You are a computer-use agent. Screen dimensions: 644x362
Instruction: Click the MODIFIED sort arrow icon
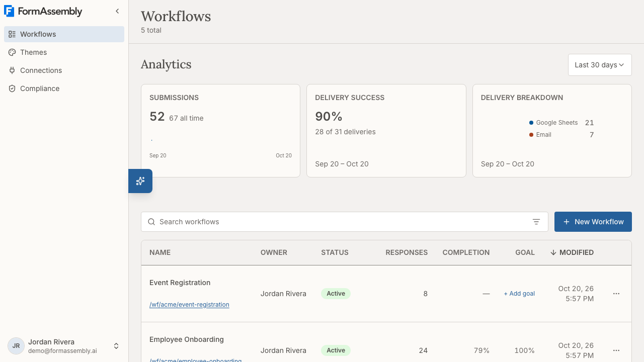[x=553, y=252]
